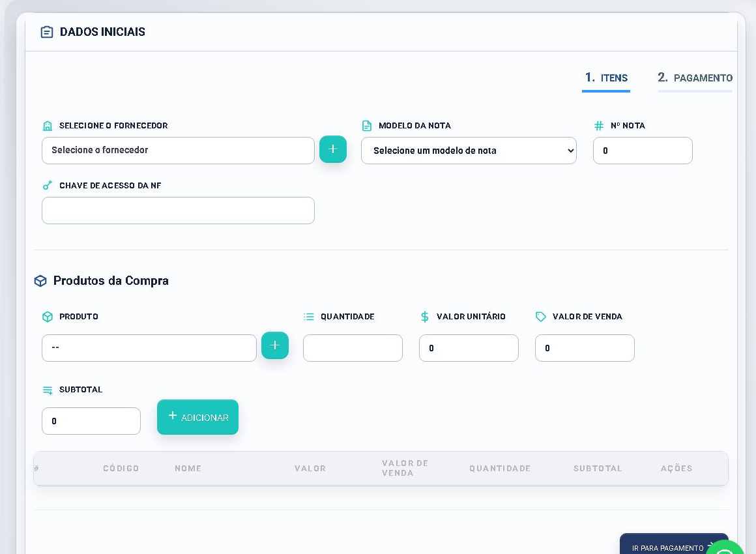This screenshot has height=554, width=756.
Task: Click the list icon beside Quantidade
Action: point(309,317)
